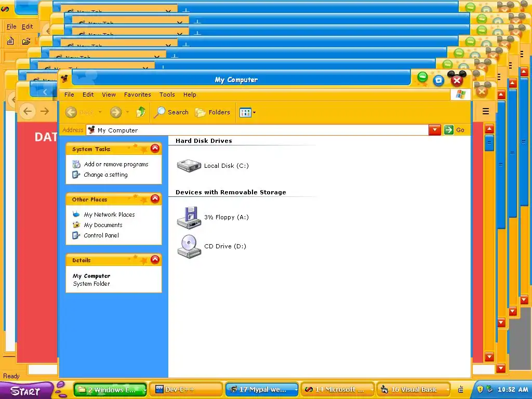
Task: Open the Address bar dropdown arrow
Action: tap(435, 130)
